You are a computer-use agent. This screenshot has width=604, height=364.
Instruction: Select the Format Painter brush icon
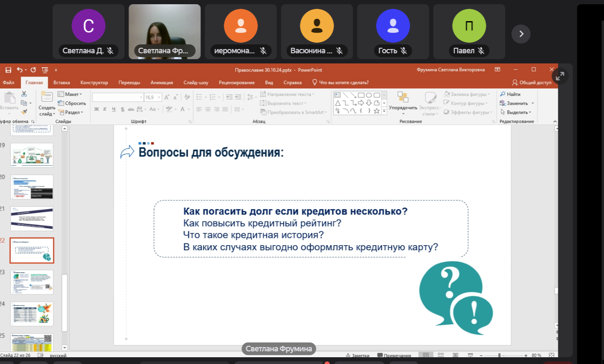(x=24, y=112)
